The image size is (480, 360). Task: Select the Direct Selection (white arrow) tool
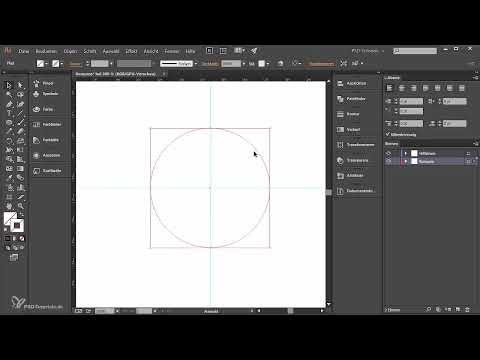(x=20, y=85)
